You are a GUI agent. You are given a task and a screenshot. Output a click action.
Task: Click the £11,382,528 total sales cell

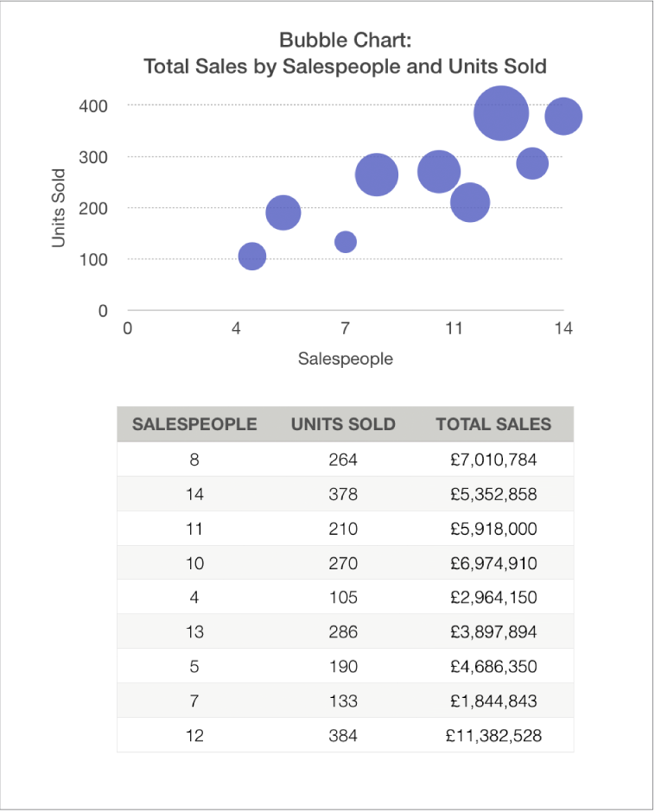[493, 735]
